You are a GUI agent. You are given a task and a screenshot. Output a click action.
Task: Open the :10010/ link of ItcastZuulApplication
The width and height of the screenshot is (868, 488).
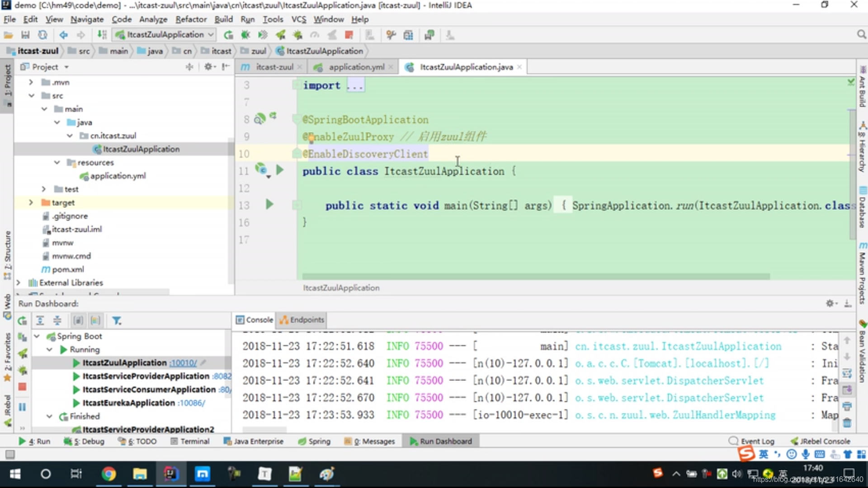pyautogui.click(x=183, y=363)
